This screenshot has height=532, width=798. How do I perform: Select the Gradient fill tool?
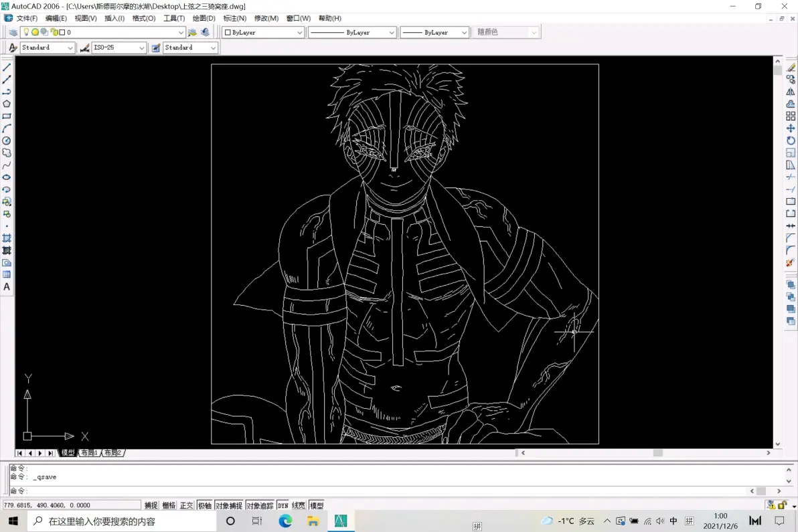[x=7, y=250]
